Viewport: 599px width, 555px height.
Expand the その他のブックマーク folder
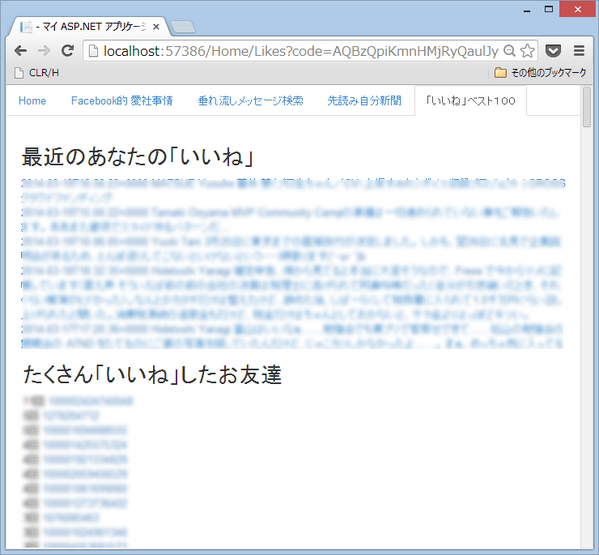click(x=540, y=73)
